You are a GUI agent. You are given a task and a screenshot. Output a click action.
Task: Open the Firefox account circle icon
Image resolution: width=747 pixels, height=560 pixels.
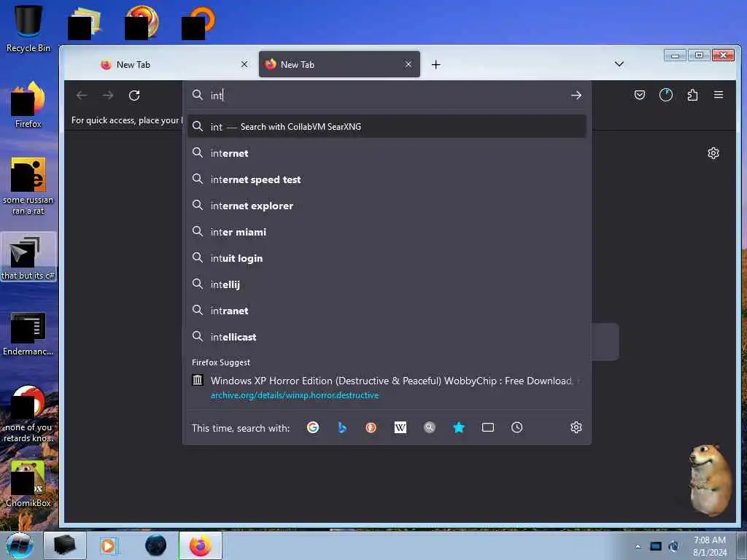pyautogui.click(x=665, y=96)
